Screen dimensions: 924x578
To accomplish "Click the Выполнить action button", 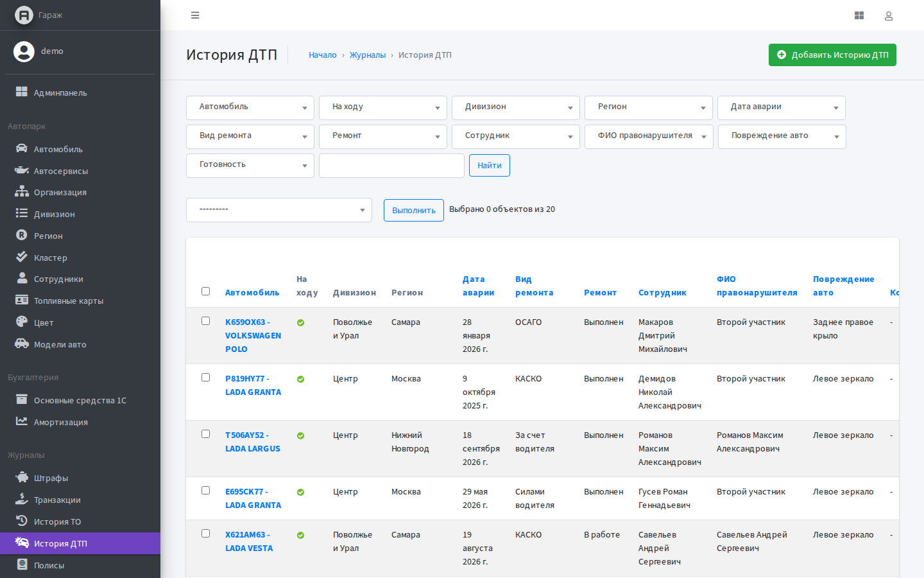I will pyautogui.click(x=414, y=211).
